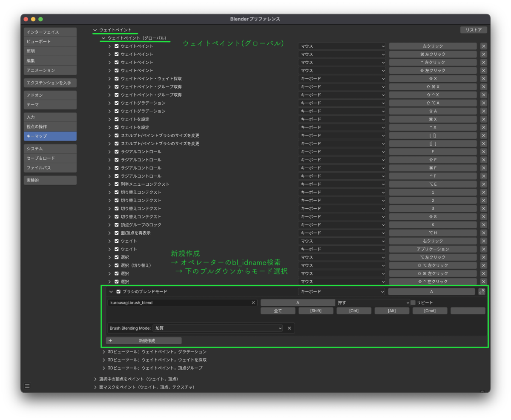Disable the ウェイトペイント・ウェイト採取 checkbox
Image resolution: width=511 pixels, height=420 pixels.
tap(117, 79)
